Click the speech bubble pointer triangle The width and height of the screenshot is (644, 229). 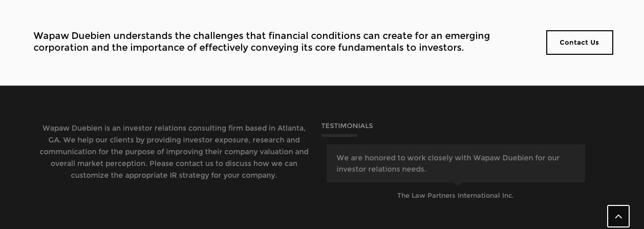(x=458, y=184)
